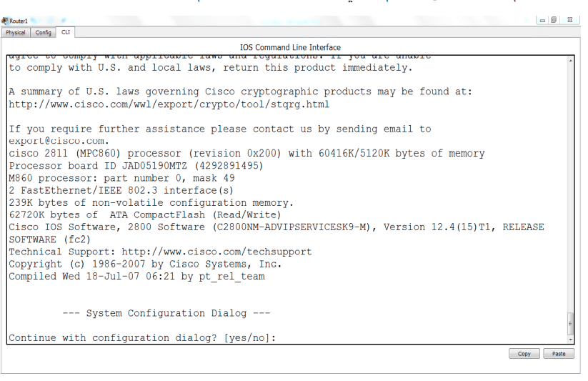588x381 pixels.
Task: Click the 'SOFTWARE (fc2)' line
Action: point(49,240)
